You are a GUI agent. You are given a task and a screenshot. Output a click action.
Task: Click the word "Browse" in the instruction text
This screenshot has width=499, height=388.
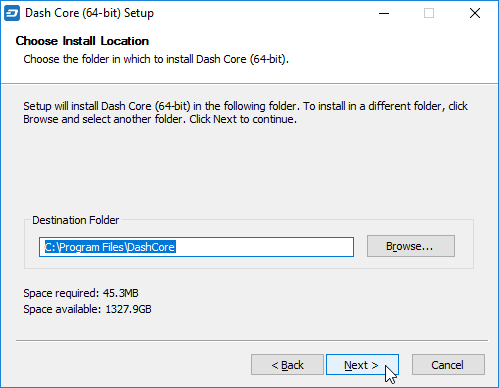(x=41, y=119)
